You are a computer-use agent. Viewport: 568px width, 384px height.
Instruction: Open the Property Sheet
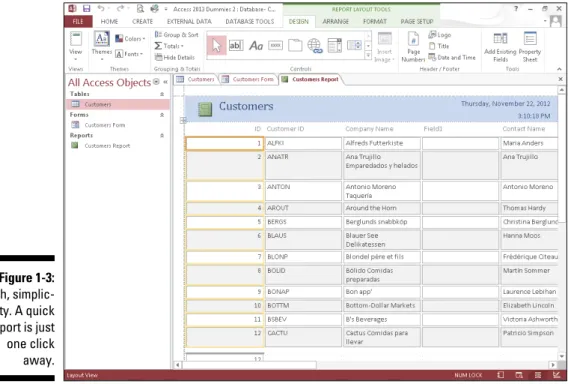[x=530, y=47]
